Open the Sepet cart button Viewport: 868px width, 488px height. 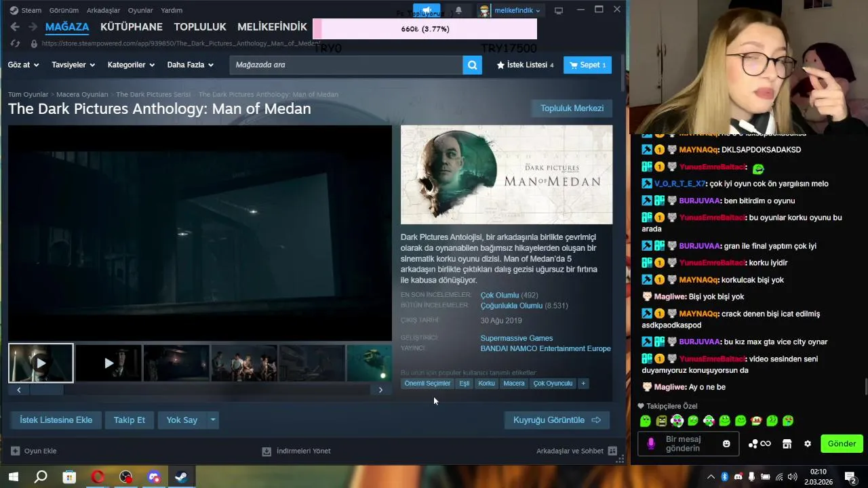(x=588, y=65)
